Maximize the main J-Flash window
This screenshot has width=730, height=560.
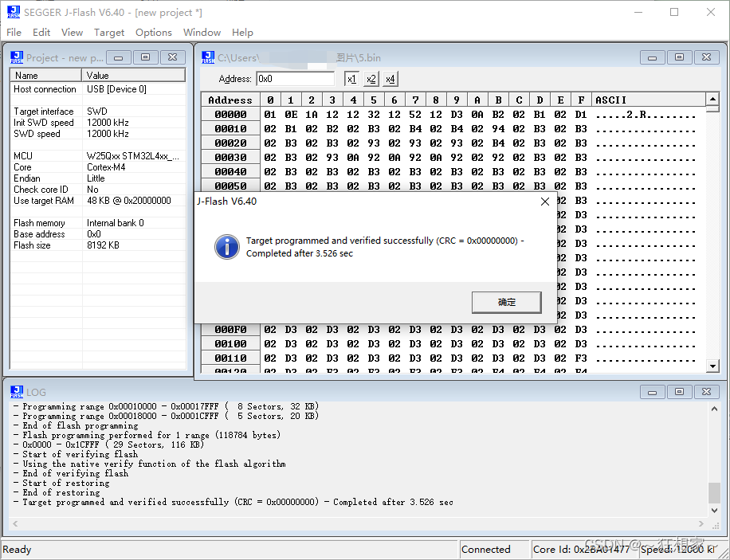[x=674, y=13]
